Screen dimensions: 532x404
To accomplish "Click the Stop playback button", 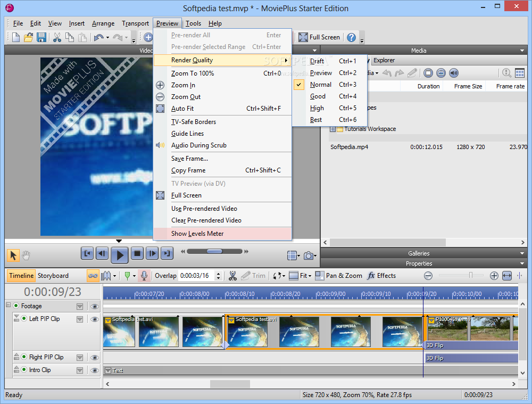I will tap(137, 253).
